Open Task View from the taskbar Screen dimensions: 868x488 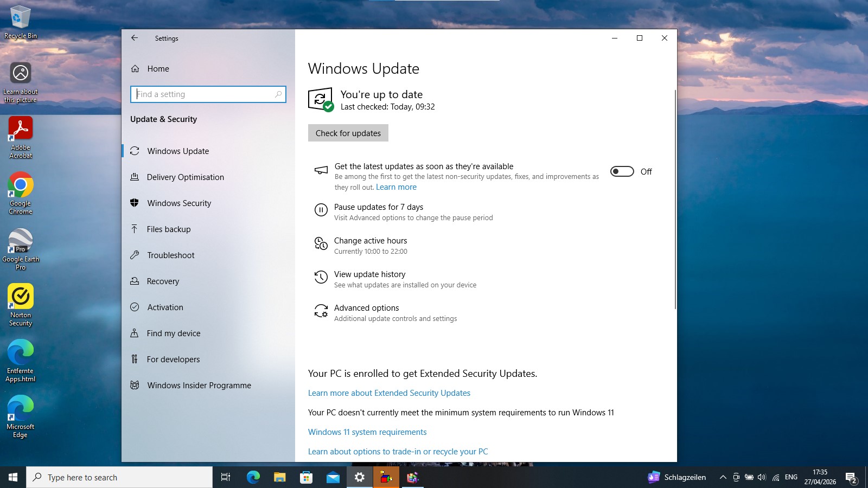[x=226, y=477]
